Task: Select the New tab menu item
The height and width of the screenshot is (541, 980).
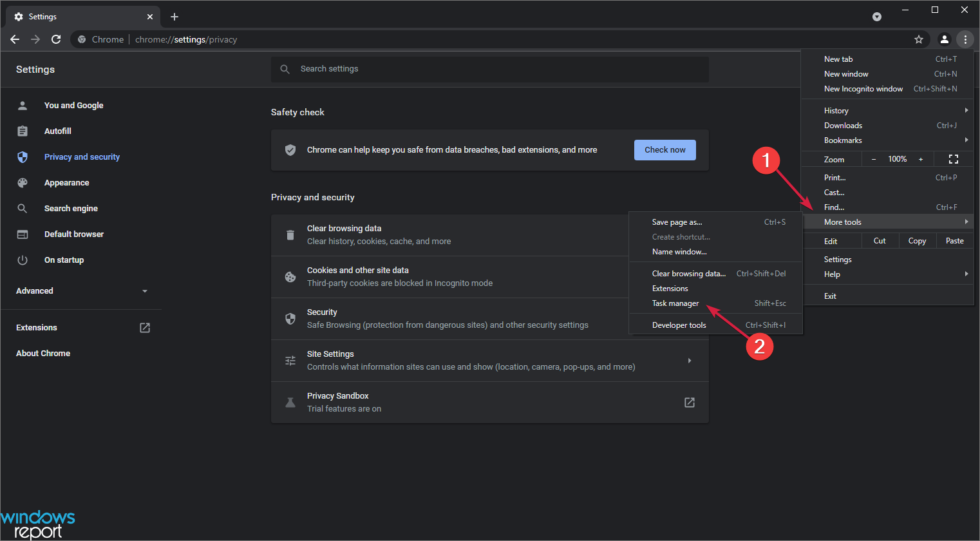Action: click(888, 59)
